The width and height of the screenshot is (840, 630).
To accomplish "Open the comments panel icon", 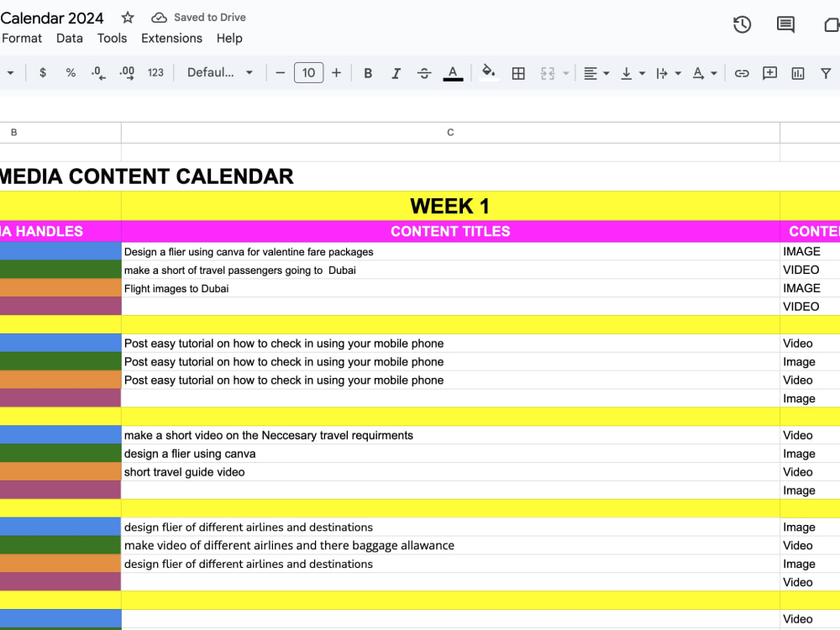I will pyautogui.click(x=785, y=24).
